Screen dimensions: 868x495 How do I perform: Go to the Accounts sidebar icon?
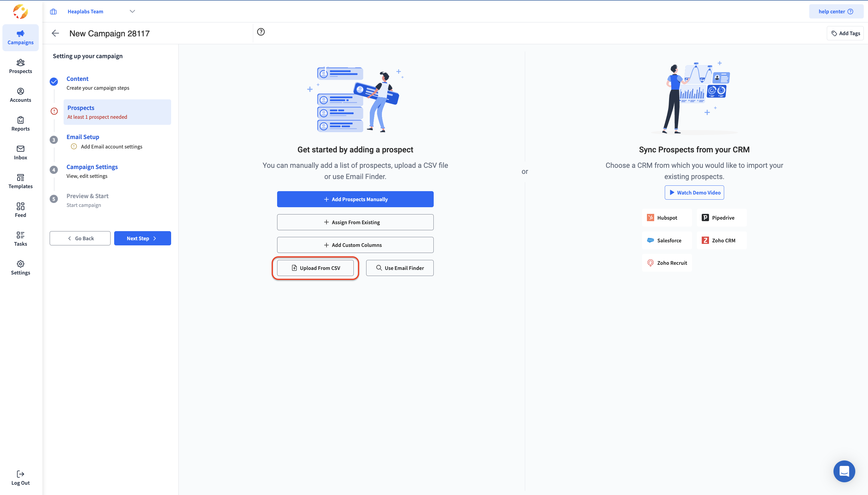pyautogui.click(x=20, y=95)
